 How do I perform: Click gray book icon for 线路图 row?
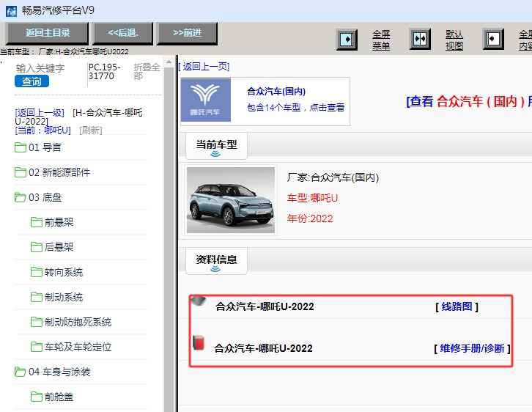click(199, 301)
